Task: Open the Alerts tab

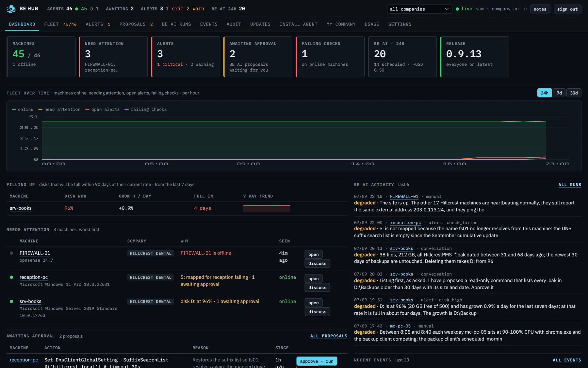Action: [98, 24]
